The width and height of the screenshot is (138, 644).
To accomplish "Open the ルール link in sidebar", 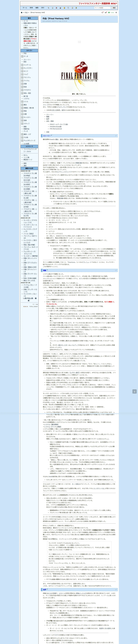I will [x=26, y=21].
